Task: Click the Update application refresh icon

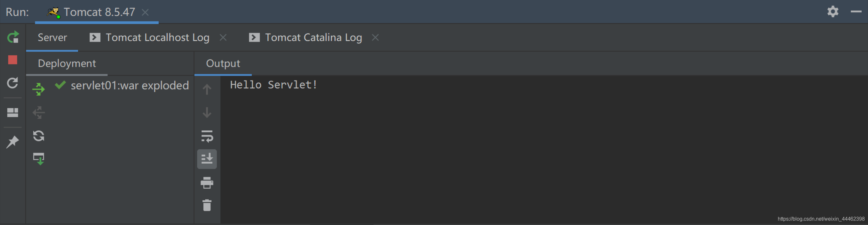Action: pyautogui.click(x=13, y=83)
